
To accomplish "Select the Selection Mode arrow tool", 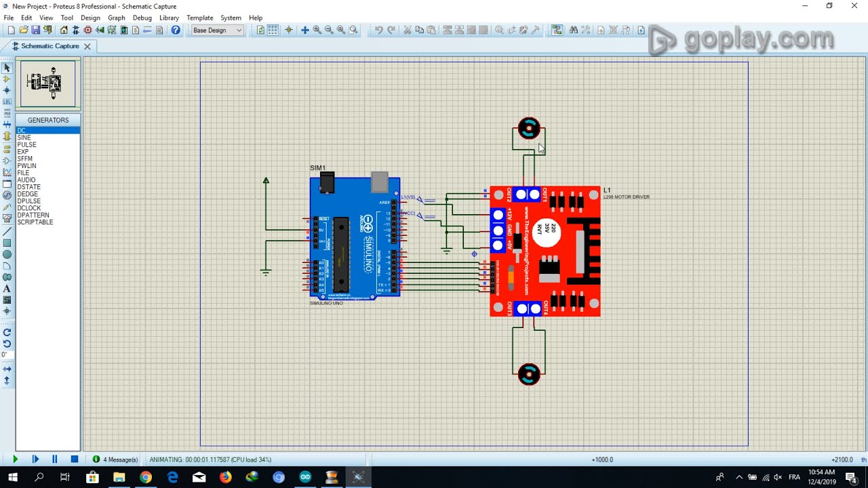I will pyautogui.click(x=7, y=68).
